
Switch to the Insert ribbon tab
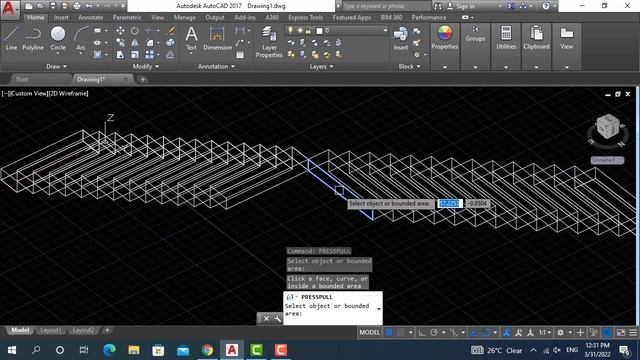coord(61,18)
